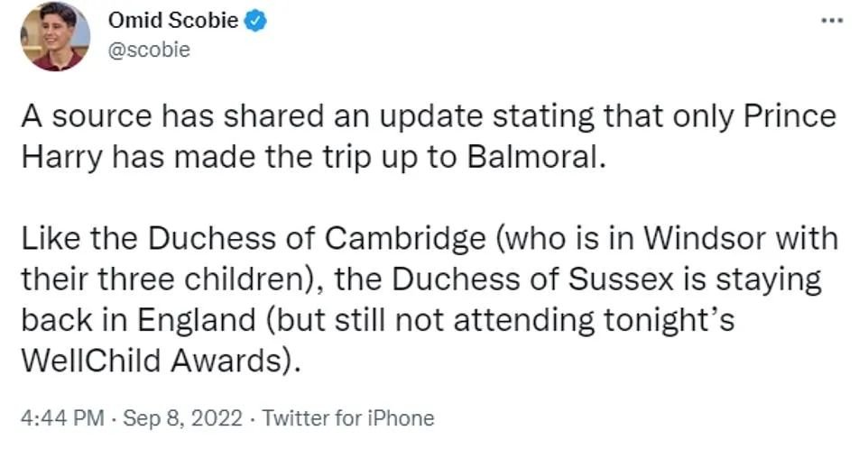Screen dimensions: 868x449
Task: Click the first paragraph starting with A source
Action: [429, 137]
